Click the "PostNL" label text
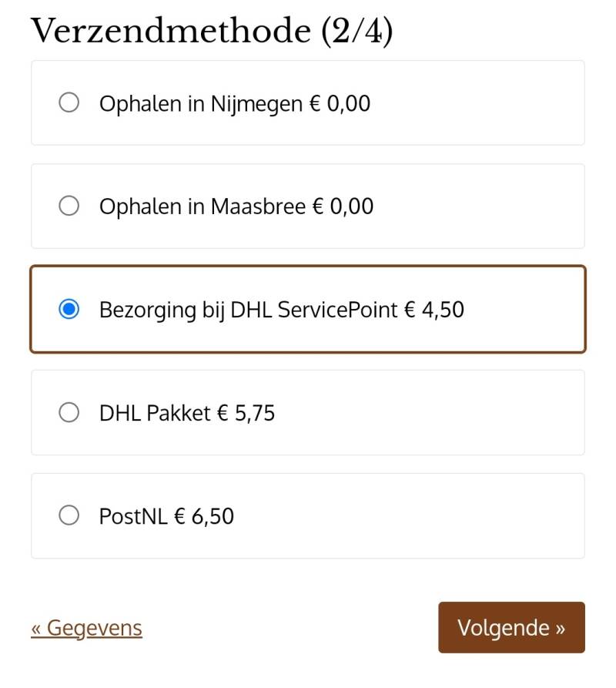Screen dimensions: 616x688 pos(132,516)
